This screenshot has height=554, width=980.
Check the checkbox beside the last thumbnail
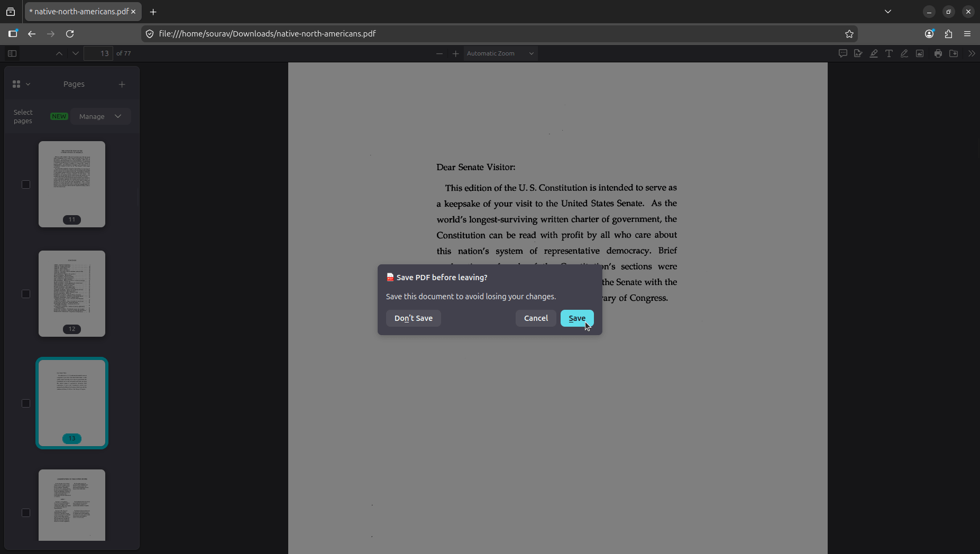(26, 513)
